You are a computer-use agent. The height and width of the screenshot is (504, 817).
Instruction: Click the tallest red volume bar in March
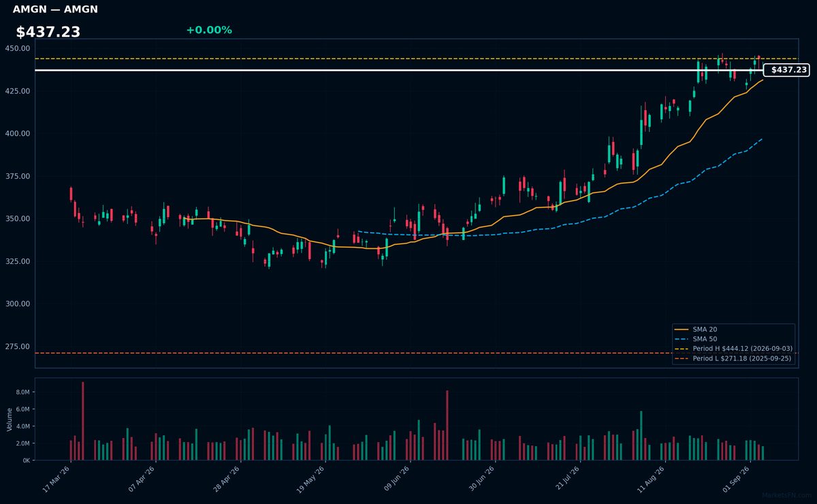point(83,421)
